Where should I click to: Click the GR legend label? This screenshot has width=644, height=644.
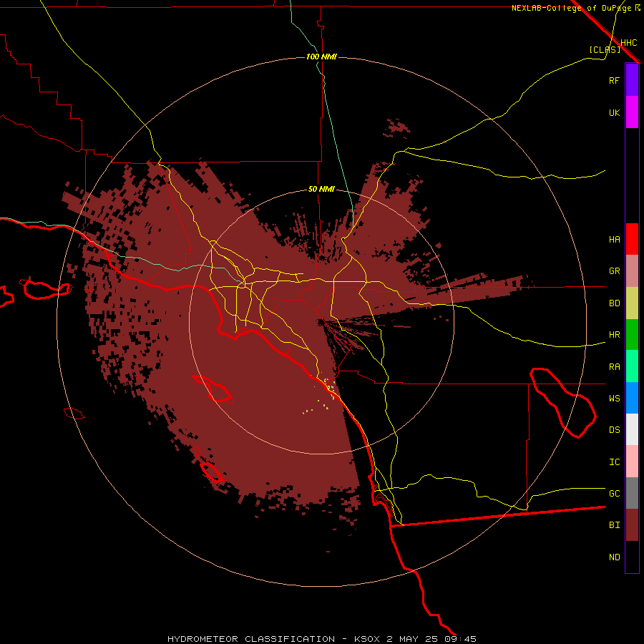(614, 271)
